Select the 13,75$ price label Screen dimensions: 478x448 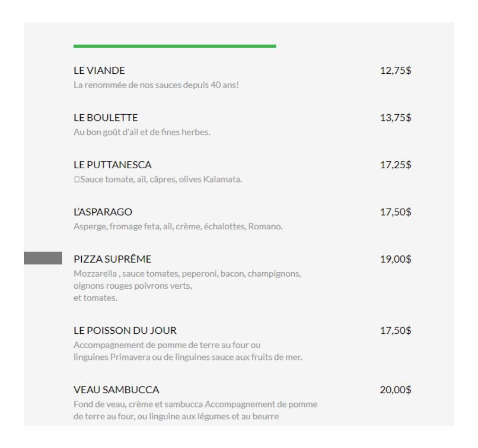[x=392, y=119]
